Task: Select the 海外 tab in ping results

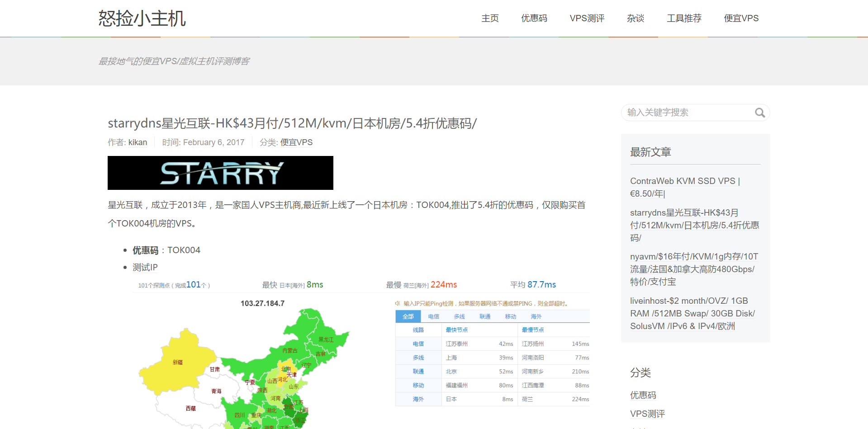Action: [536, 316]
